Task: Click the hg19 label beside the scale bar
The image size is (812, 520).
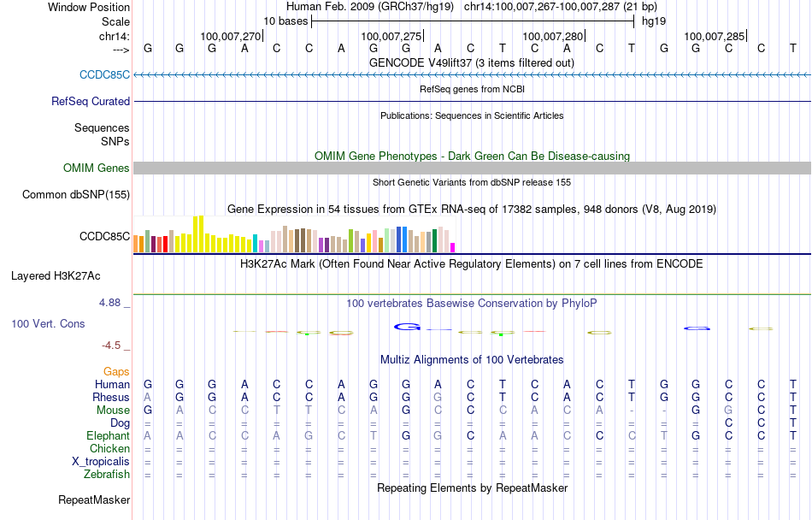Action: [x=654, y=21]
